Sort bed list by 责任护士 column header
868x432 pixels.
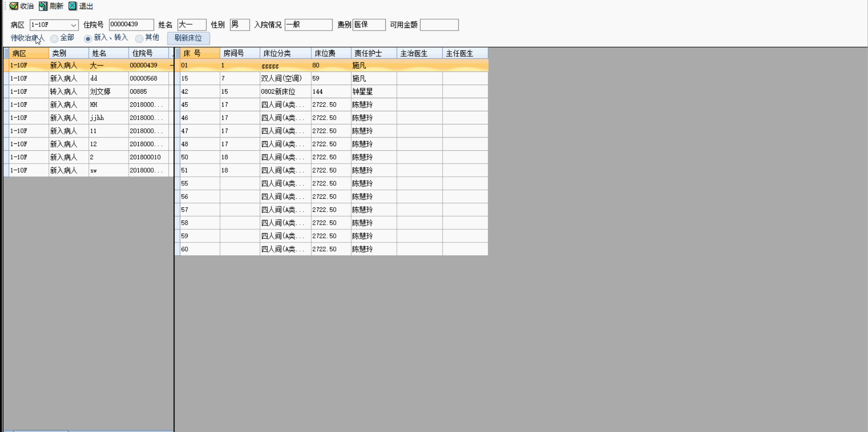[374, 53]
